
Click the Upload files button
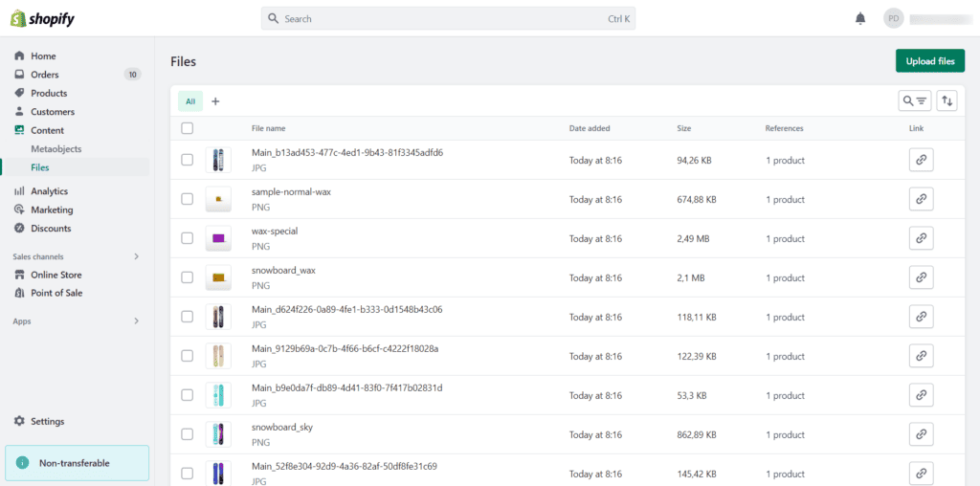pyautogui.click(x=929, y=61)
